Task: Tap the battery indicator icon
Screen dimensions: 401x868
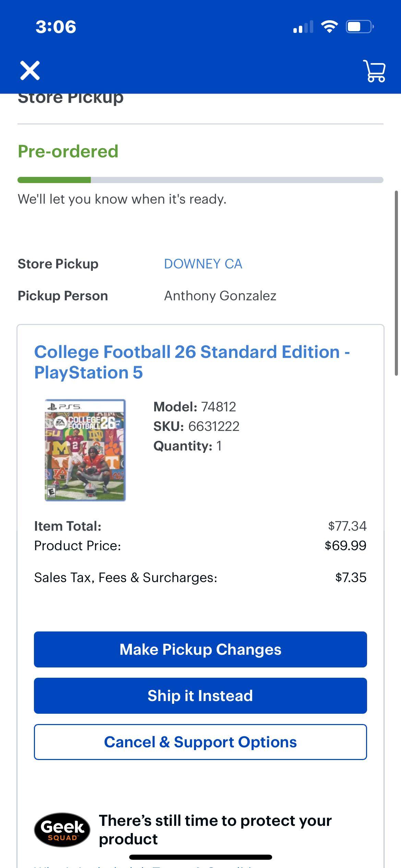Action: pos(359,26)
